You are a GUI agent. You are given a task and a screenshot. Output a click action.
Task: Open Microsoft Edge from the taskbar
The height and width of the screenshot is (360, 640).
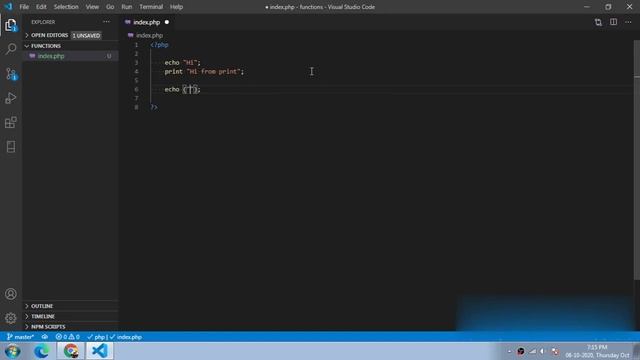click(x=42, y=351)
